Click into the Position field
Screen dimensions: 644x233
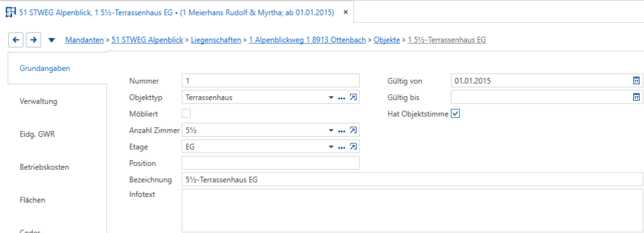pos(270,163)
